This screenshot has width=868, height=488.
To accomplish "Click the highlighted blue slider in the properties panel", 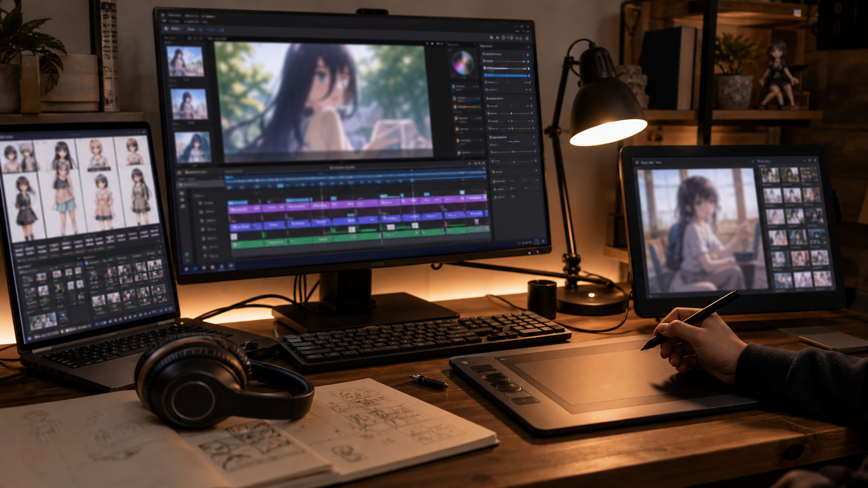I will click(506, 76).
